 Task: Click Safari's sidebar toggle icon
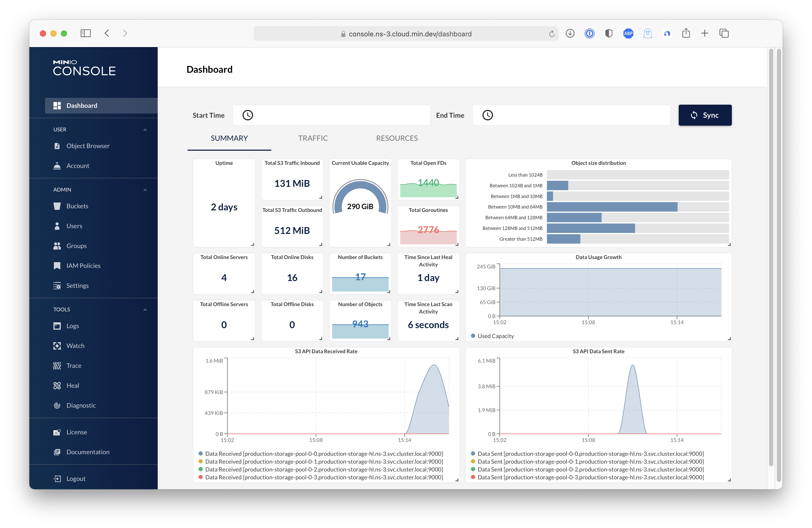click(x=86, y=33)
